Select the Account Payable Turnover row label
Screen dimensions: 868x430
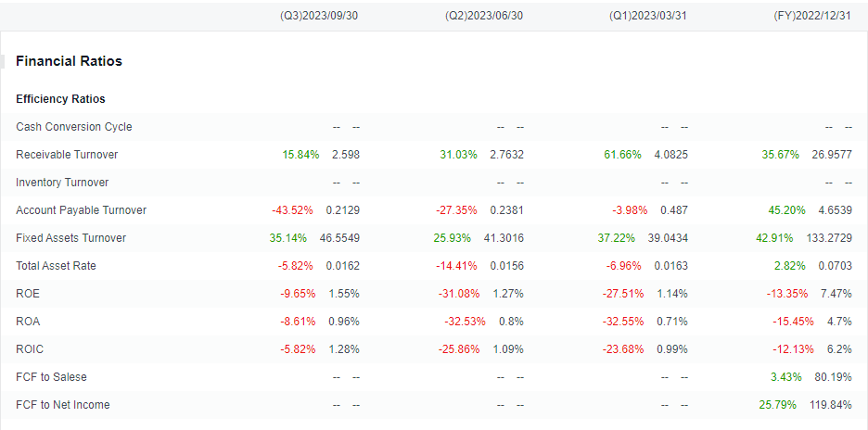[x=82, y=210]
